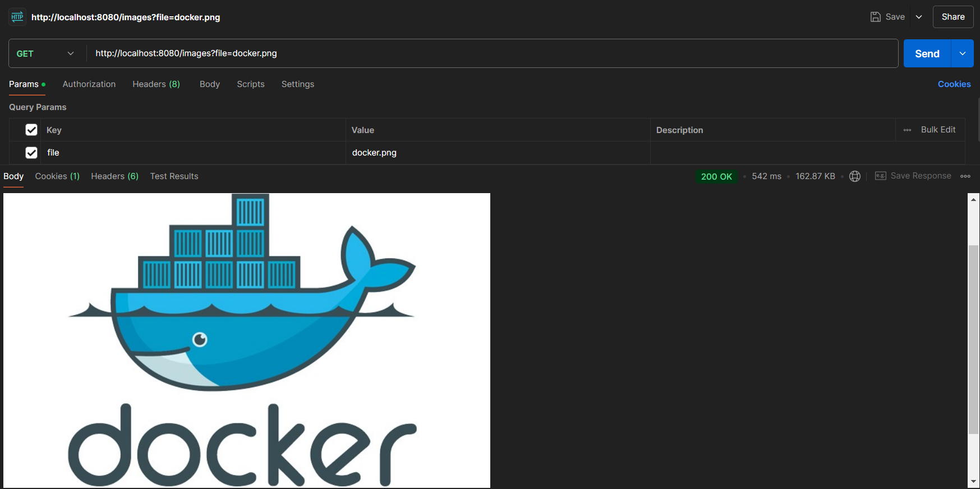Click the Cookies link
Viewport: 980px width, 489px height.
954,84
